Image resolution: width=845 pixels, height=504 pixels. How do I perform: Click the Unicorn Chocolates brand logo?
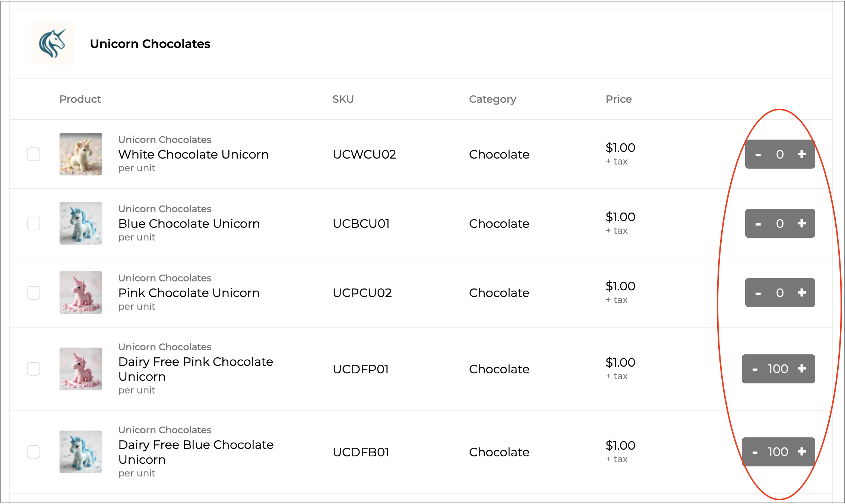tap(53, 44)
